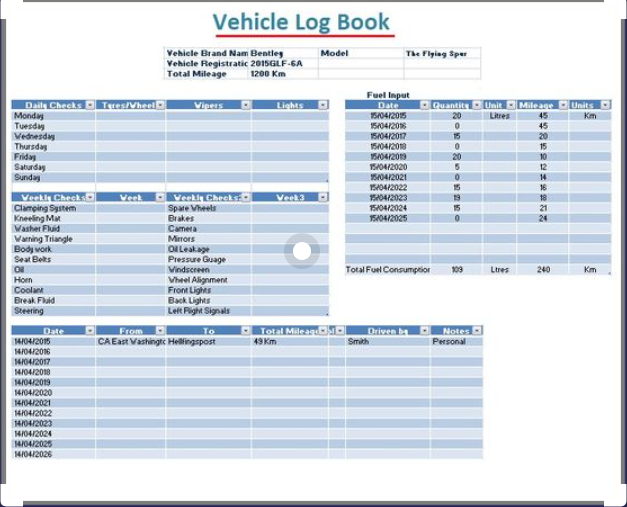Select the Hellfingspost destination cell
The height and width of the screenshot is (507, 627).
(x=208, y=341)
